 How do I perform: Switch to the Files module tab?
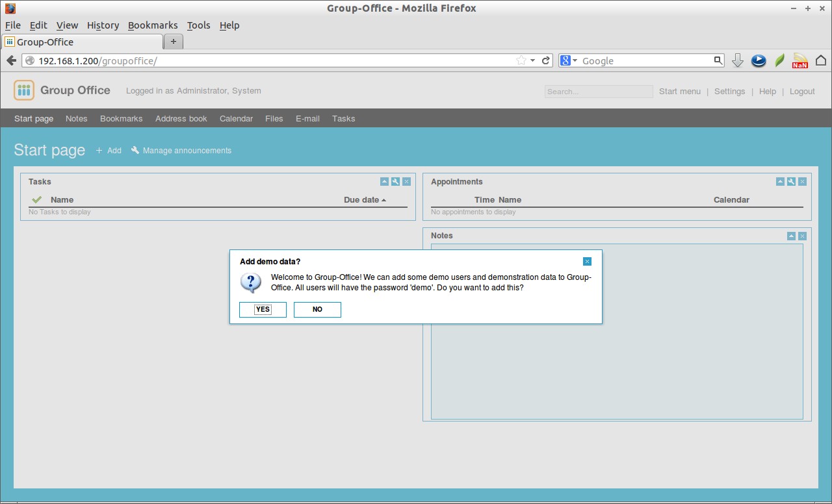274,118
